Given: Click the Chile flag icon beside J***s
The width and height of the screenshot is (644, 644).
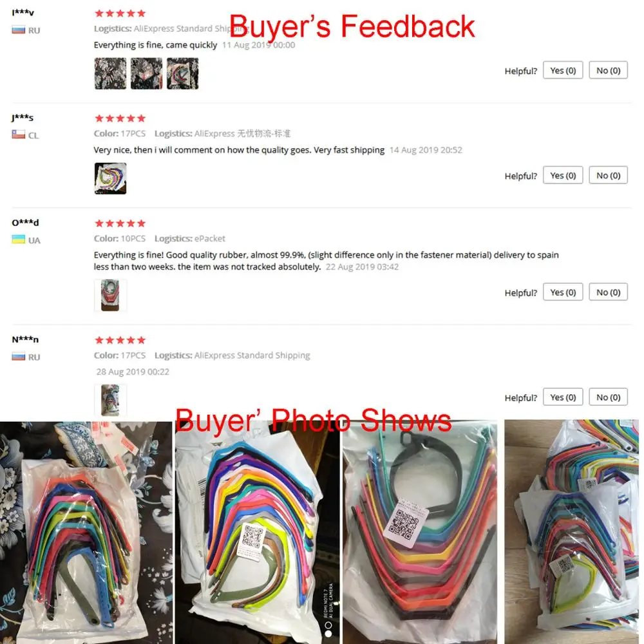Looking at the screenshot, I should pos(19,135).
